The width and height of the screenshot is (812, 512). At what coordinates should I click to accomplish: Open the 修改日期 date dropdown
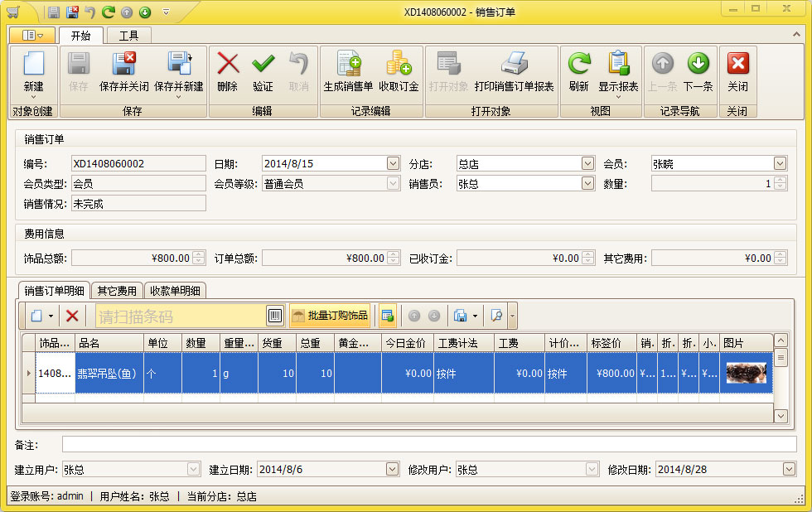[789, 469]
